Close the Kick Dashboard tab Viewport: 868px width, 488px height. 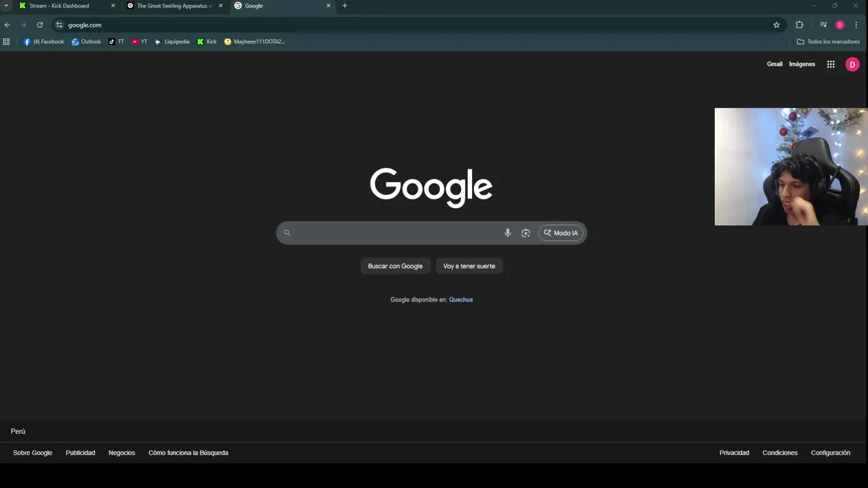click(x=113, y=5)
